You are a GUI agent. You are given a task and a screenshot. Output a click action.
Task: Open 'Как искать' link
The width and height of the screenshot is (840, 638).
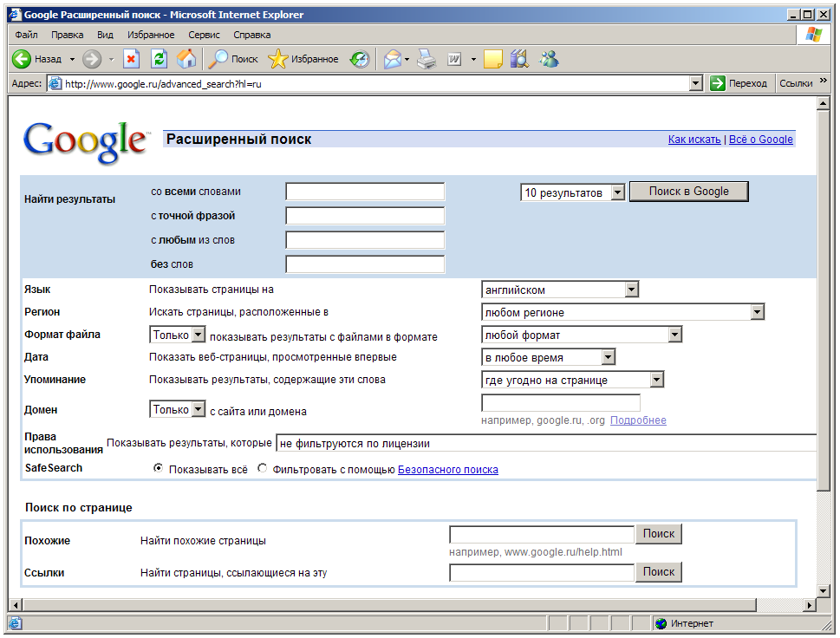694,140
